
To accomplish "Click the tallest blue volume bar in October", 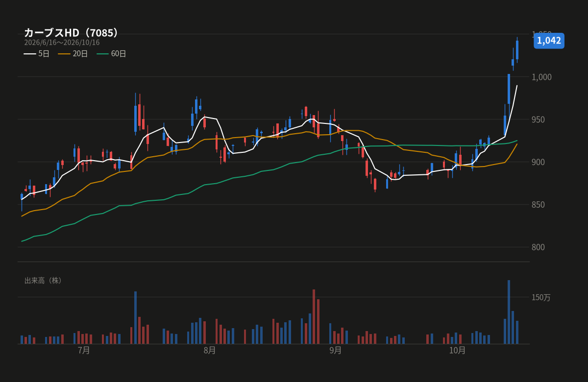I will 509,312.
